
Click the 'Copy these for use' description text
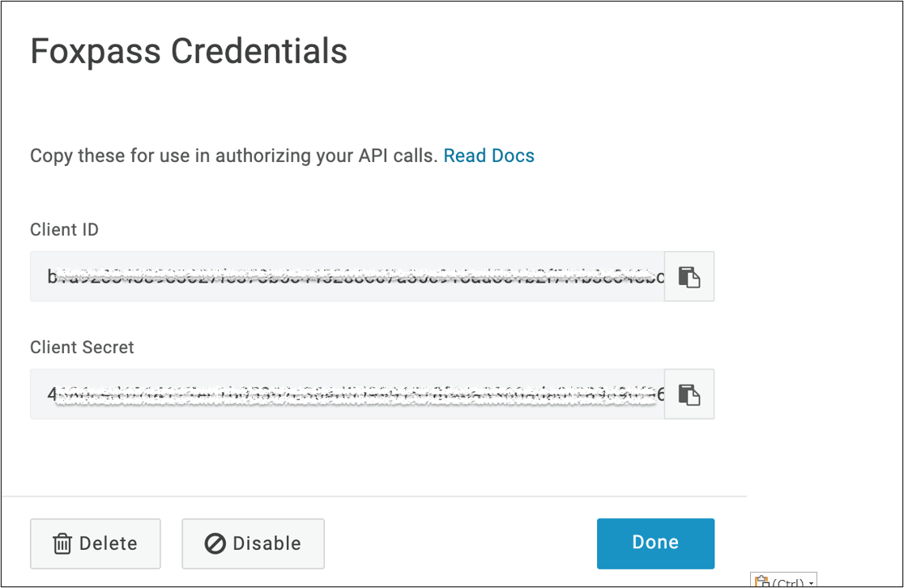click(234, 156)
